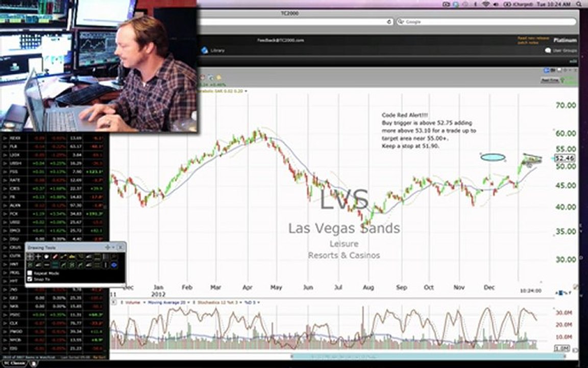Enable the Repeat Mode checkbox

coord(30,273)
